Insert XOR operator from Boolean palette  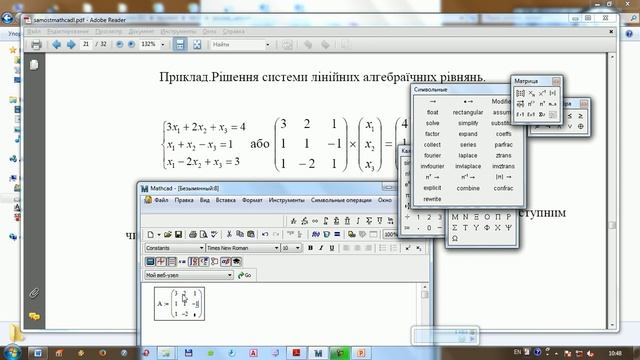[x=580, y=127]
